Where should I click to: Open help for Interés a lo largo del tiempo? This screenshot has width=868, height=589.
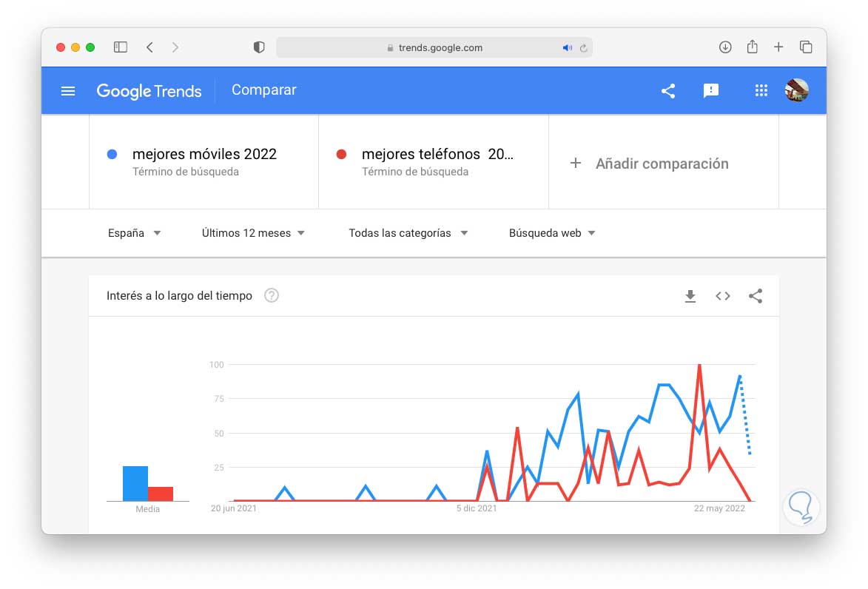pyautogui.click(x=272, y=296)
